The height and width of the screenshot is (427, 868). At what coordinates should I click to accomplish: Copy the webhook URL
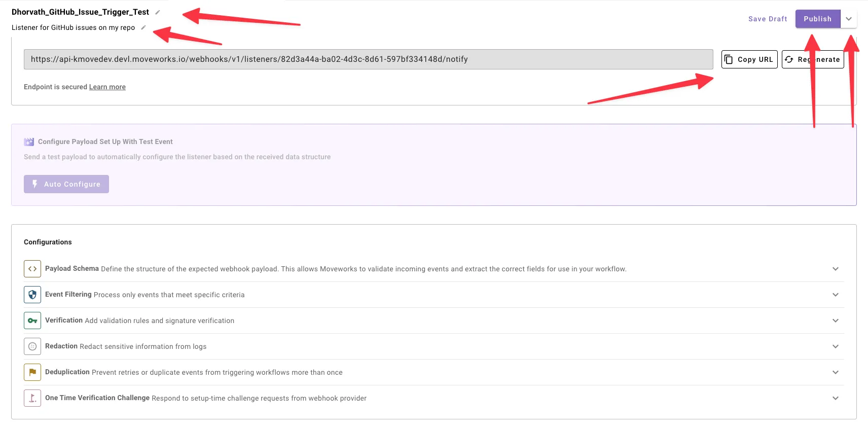[x=749, y=59]
